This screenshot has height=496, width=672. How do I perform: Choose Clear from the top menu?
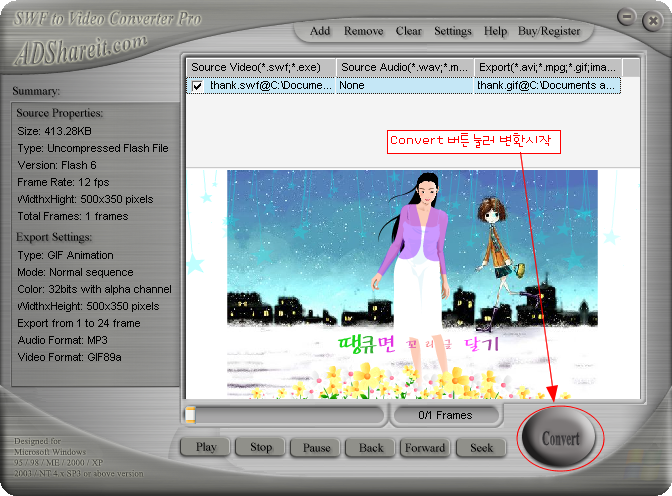tap(408, 31)
